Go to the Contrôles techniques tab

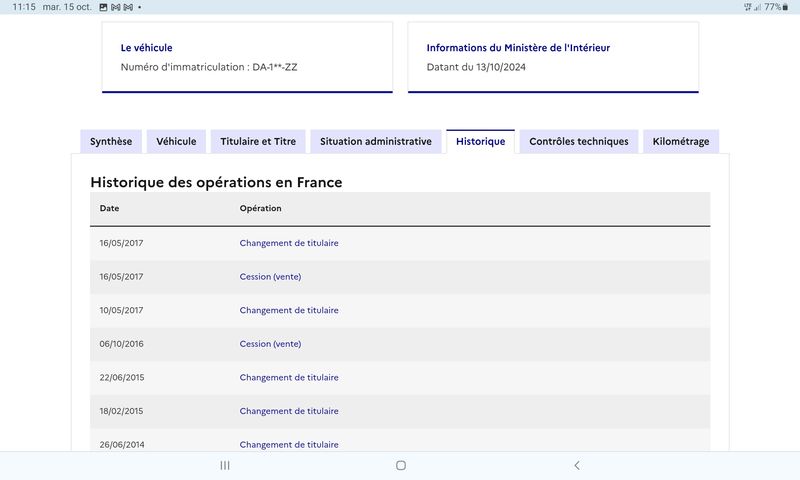pyautogui.click(x=579, y=141)
